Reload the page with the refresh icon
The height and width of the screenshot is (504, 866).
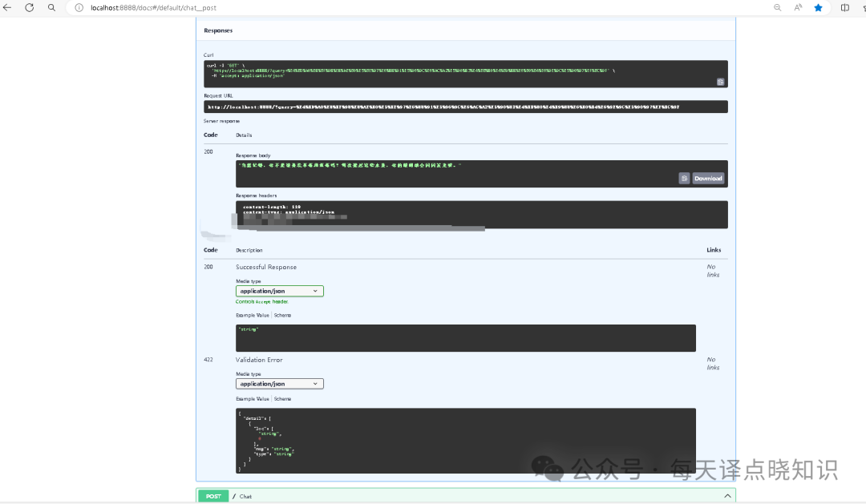[x=30, y=7]
